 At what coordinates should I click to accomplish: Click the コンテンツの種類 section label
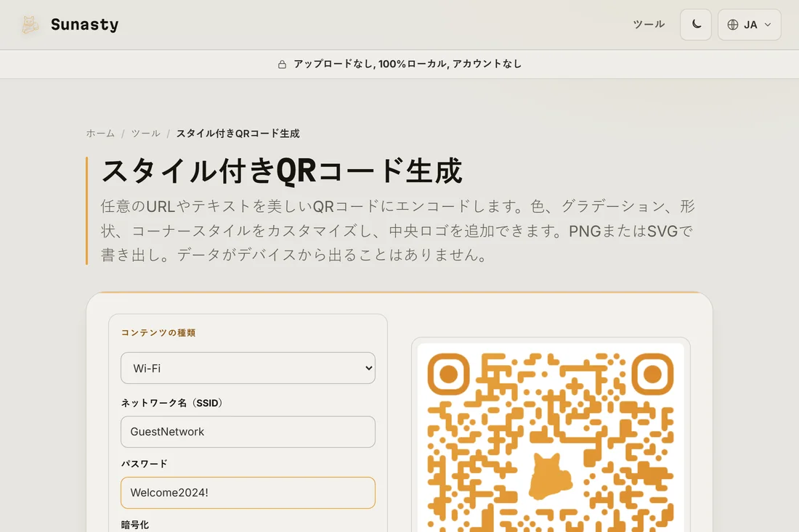pyautogui.click(x=158, y=333)
